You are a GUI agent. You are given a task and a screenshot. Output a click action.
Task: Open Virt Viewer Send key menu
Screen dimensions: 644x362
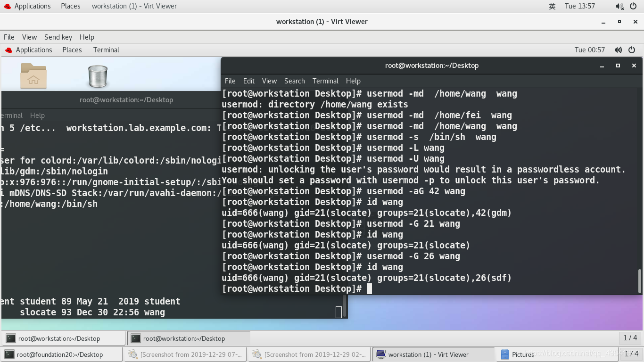click(x=58, y=37)
